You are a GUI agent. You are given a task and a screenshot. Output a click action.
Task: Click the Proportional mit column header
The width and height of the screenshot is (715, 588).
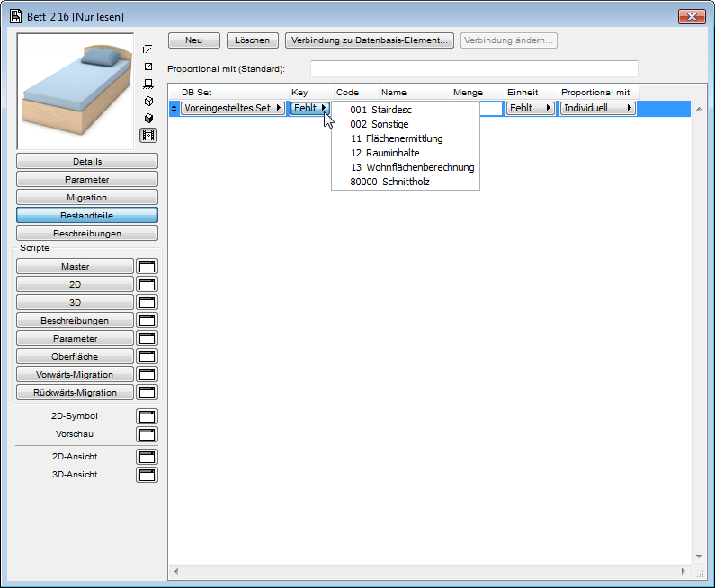coord(599,92)
